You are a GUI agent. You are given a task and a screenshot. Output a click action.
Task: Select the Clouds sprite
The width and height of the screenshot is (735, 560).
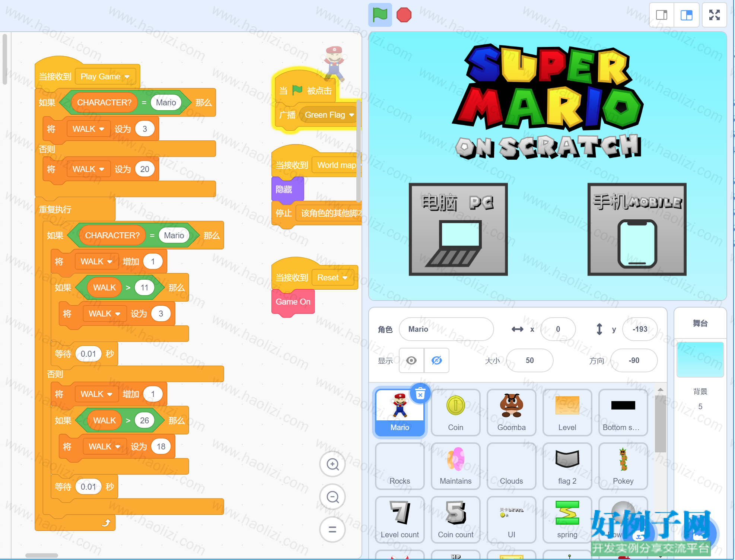pos(511,466)
